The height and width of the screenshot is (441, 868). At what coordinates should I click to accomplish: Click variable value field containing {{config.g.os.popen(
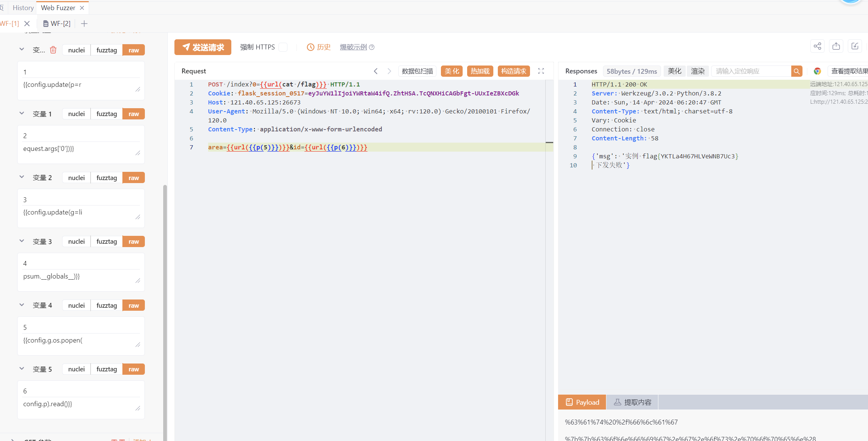coord(81,340)
